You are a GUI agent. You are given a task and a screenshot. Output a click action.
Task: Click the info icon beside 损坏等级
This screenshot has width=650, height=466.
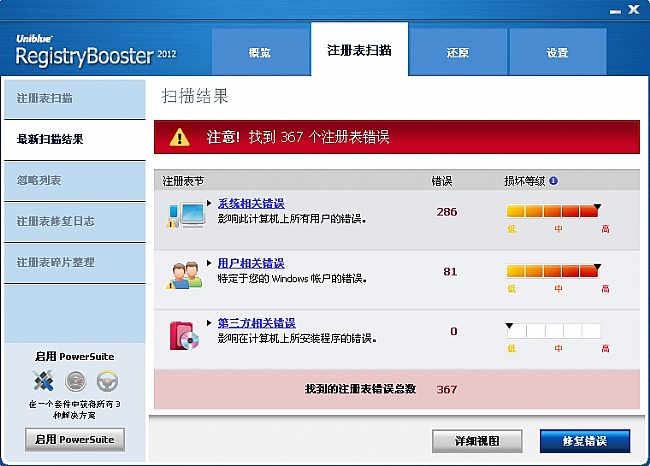553,181
